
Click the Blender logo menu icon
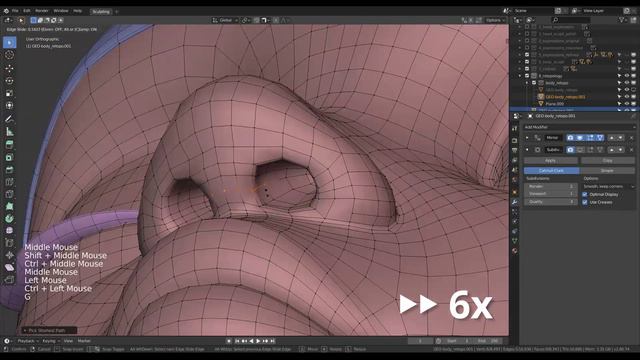[x=6, y=11]
